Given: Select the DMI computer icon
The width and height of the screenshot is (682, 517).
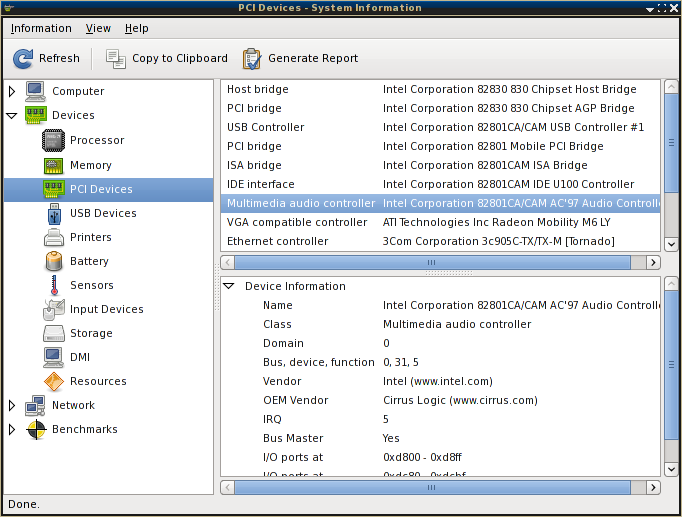Looking at the screenshot, I should (53, 357).
